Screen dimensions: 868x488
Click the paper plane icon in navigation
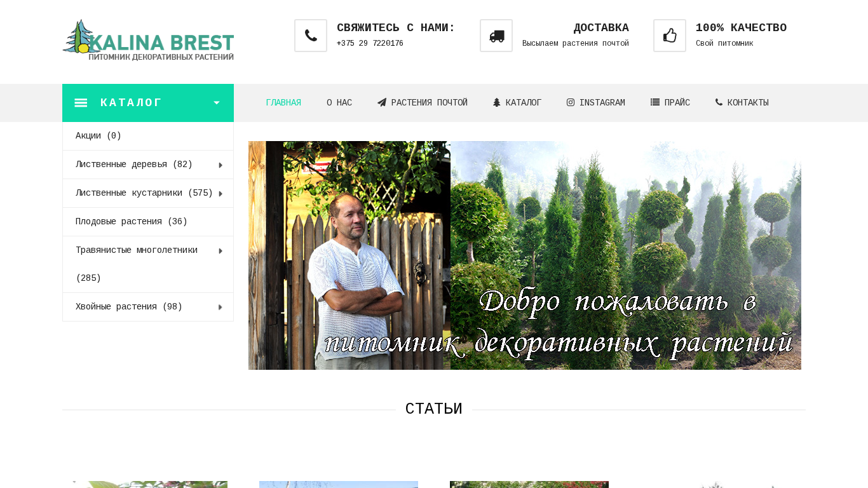coord(382,102)
